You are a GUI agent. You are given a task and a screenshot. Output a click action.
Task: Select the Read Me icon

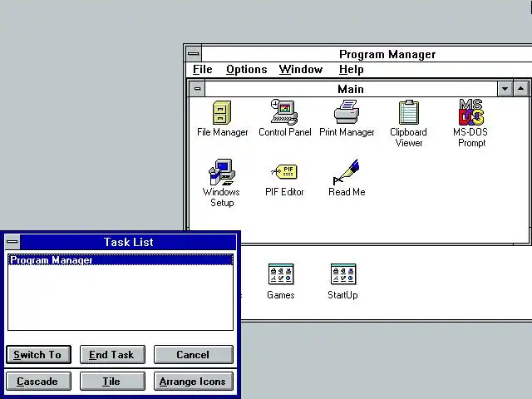click(x=347, y=178)
